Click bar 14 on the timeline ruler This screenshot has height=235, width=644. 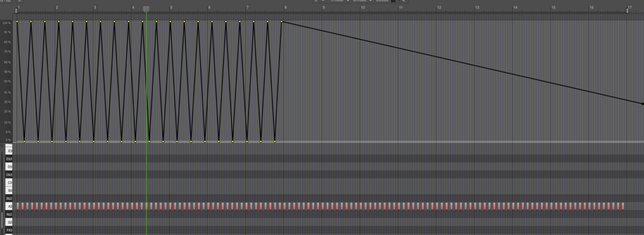516,8
